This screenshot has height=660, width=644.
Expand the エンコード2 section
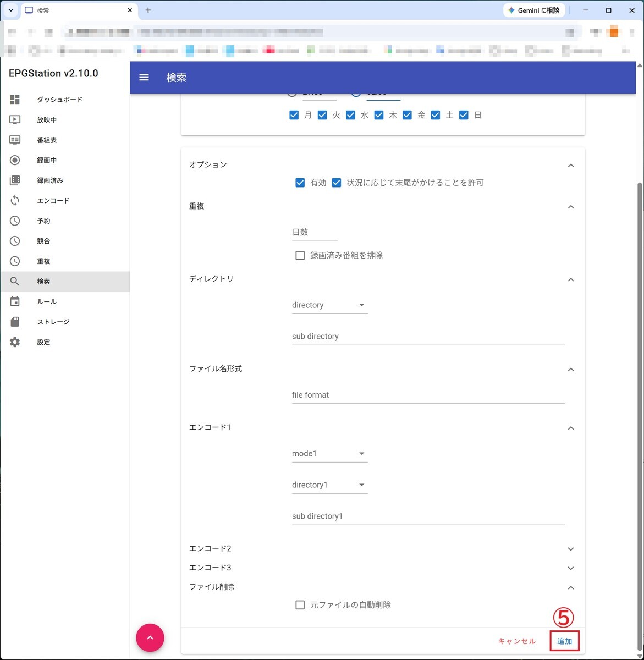pyautogui.click(x=571, y=549)
